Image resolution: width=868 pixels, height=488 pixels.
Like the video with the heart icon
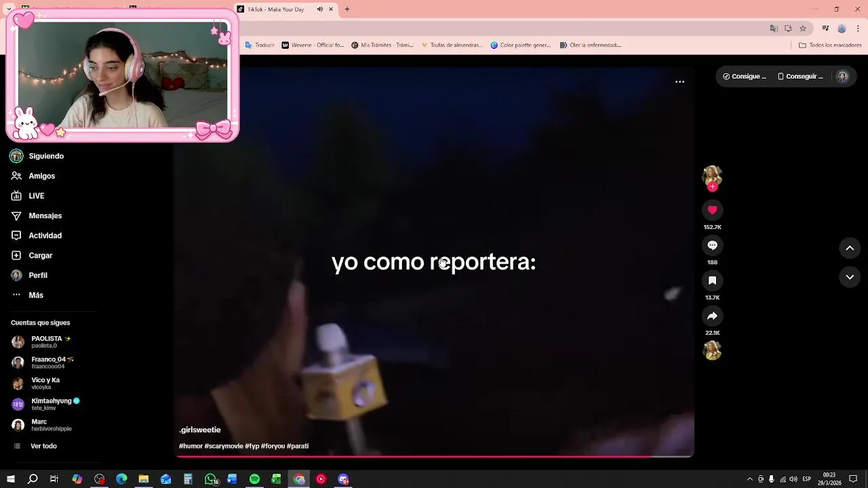(712, 210)
